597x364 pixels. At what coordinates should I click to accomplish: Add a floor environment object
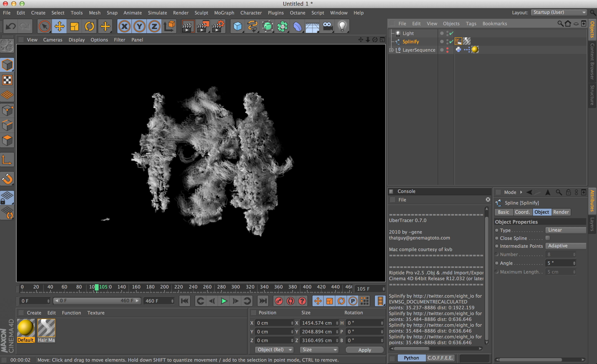point(313,26)
